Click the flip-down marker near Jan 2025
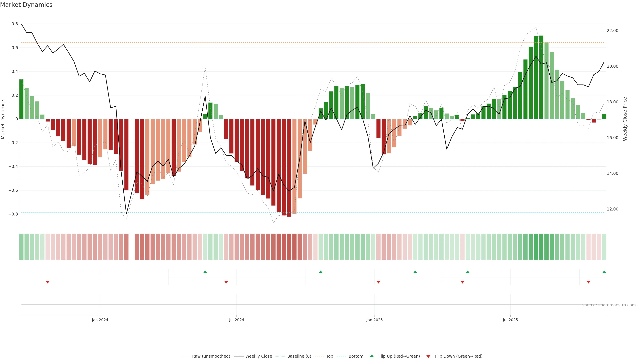Image resolution: width=644 pixels, height=362 pixels. pyautogui.click(x=378, y=282)
